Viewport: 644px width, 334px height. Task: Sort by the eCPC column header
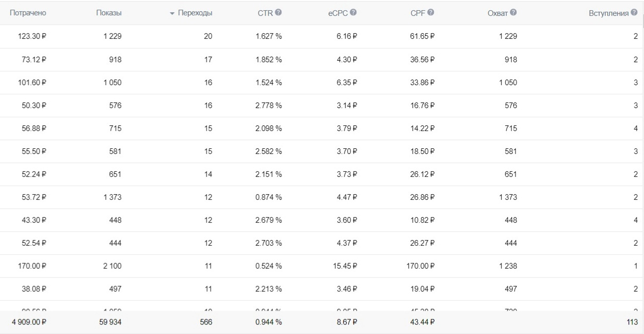coord(338,13)
